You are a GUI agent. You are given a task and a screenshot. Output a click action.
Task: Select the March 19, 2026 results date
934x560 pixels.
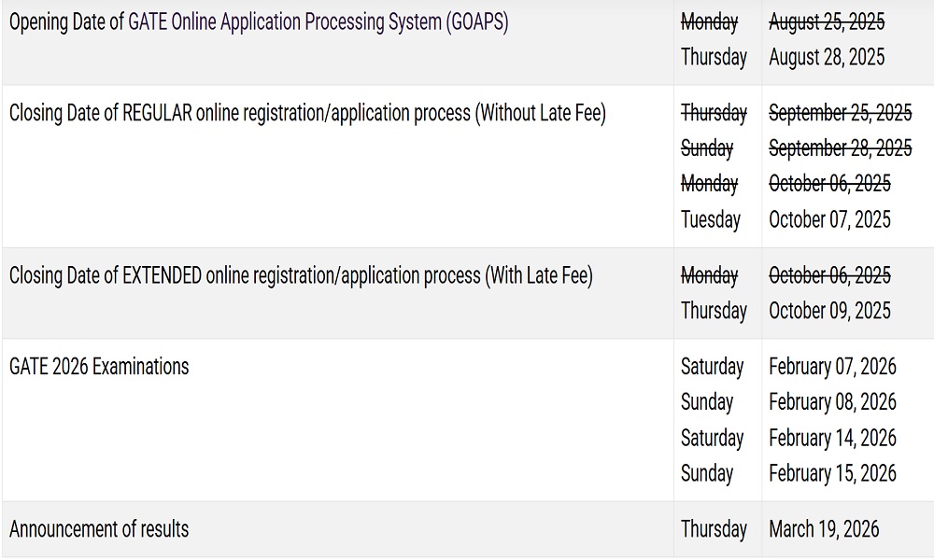tap(824, 529)
